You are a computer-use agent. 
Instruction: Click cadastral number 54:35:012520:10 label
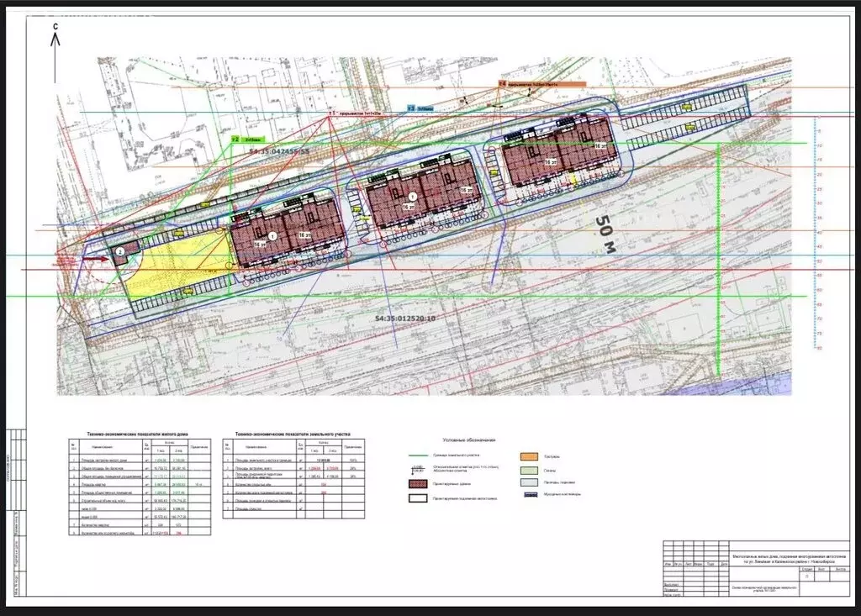[x=405, y=319]
